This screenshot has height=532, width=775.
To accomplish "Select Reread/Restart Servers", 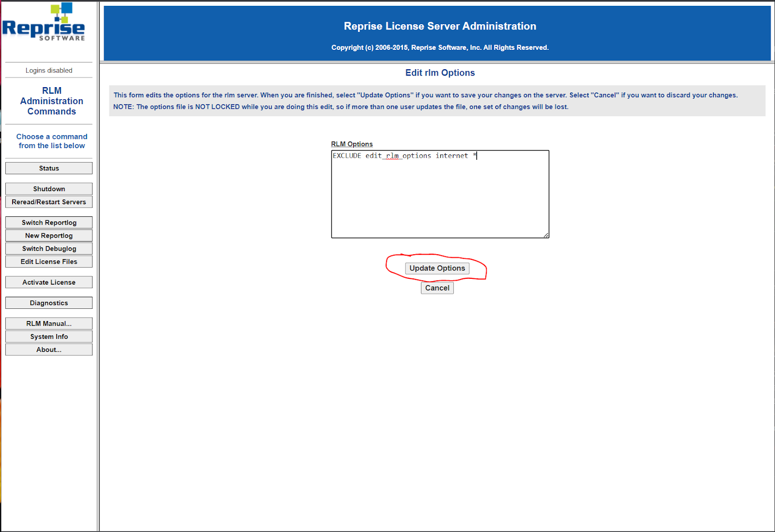I will click(48, 202).
